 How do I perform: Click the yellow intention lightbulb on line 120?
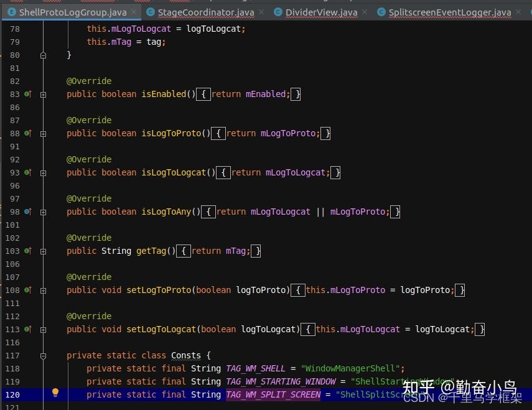click(x=55, y=393)
